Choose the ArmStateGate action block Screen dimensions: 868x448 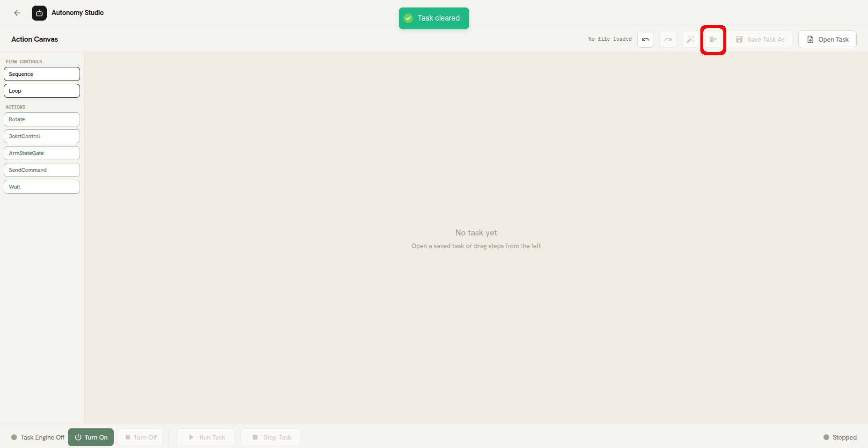[x=42, y=153]
